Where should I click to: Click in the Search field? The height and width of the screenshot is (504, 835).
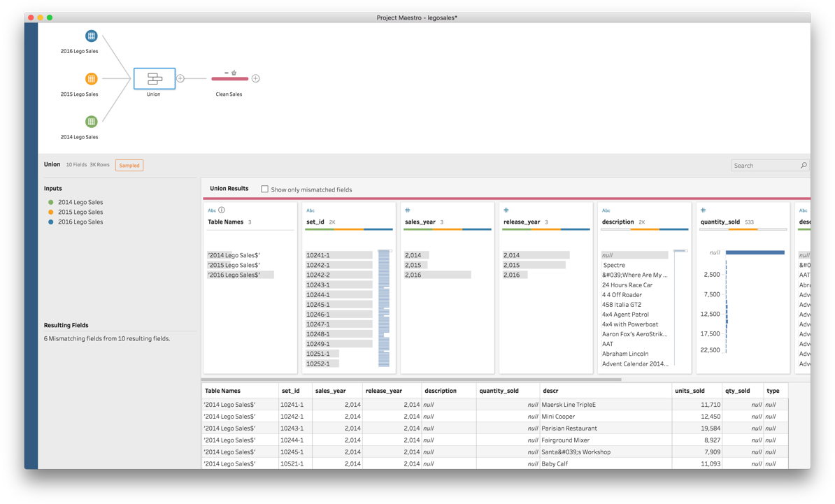coord(770,166)
